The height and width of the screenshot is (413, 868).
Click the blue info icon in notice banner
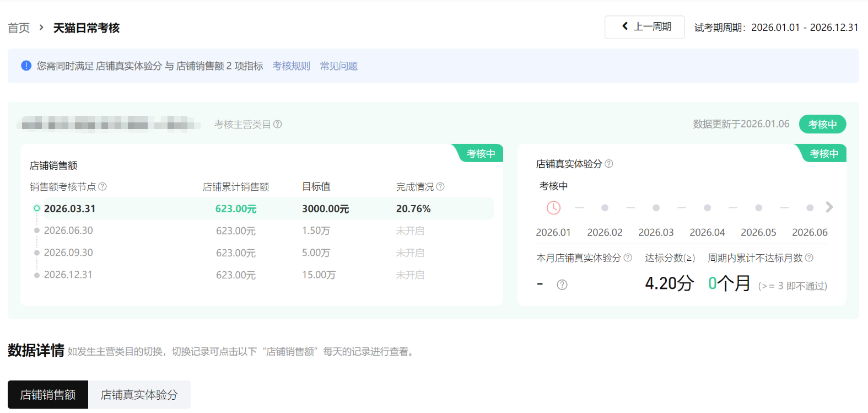(26, 66)
